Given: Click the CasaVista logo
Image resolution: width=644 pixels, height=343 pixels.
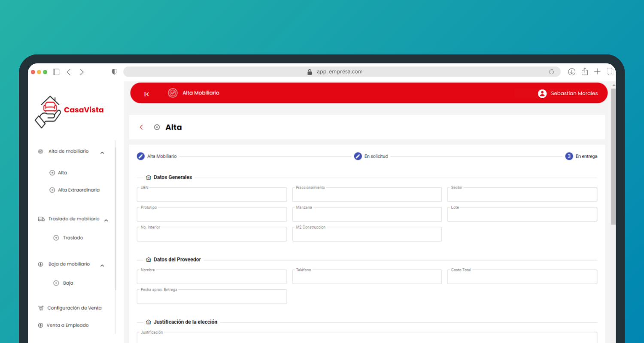Looking at the screenshot, I should click(69, 111).
